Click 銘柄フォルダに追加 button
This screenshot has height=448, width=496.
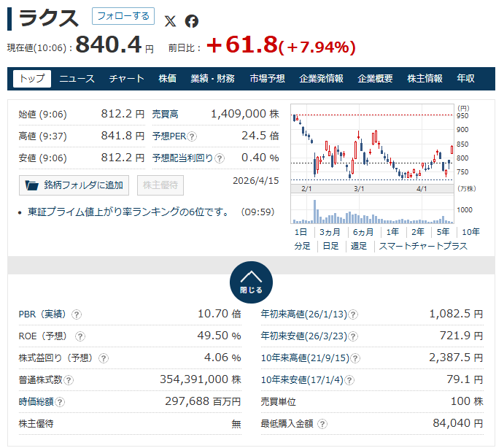click(74, 185)
